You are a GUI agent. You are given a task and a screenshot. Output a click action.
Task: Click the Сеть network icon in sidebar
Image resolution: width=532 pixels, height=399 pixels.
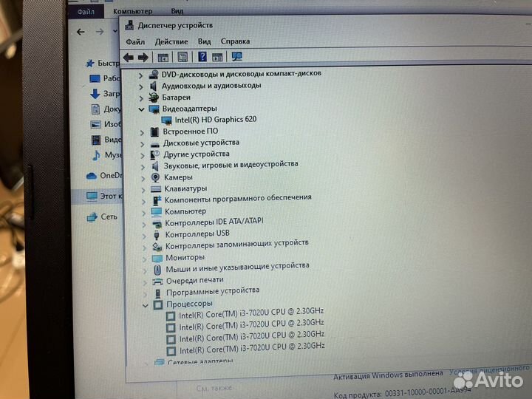(92, 217)
